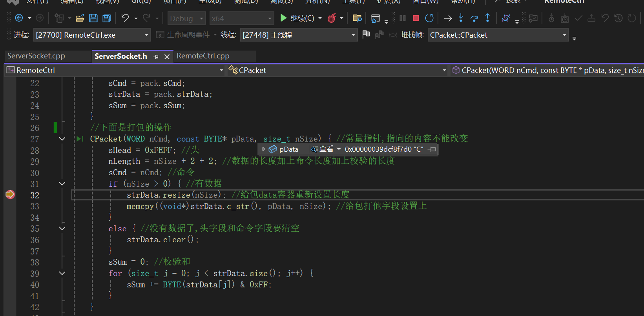
Task: Open the Hot Reload dropdown arrow
Action: [341, 18]
